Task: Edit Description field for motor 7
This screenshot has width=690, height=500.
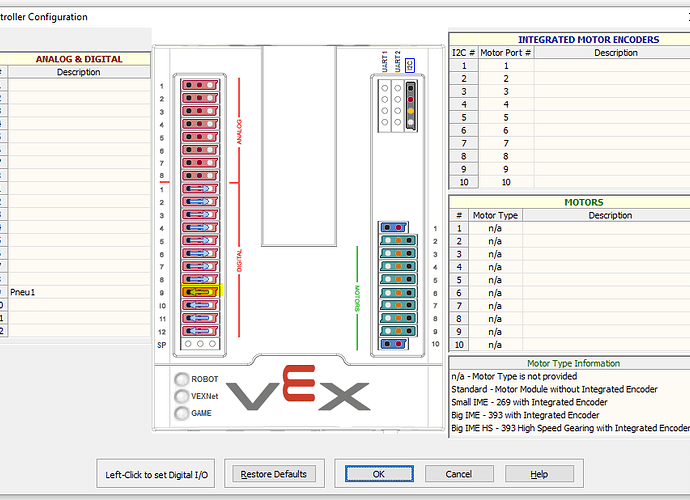Action: point(606,306)
